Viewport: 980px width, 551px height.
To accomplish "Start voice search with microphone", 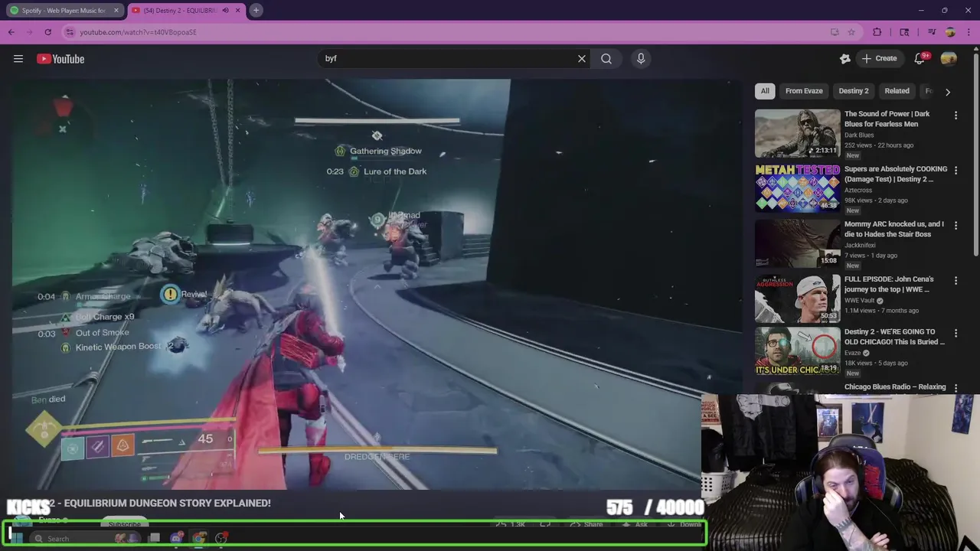I will (641, 58).
